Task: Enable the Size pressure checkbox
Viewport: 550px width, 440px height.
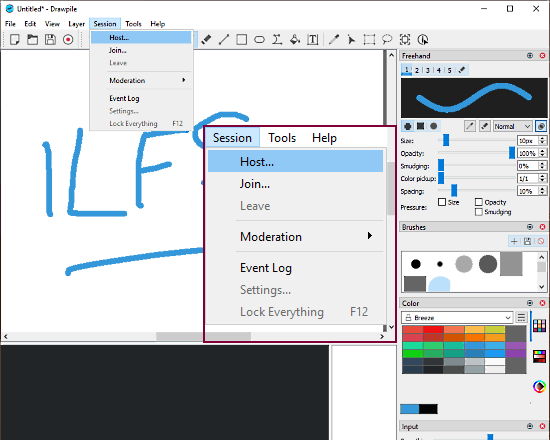Action: pyautogui.click(x=442, y=202)
